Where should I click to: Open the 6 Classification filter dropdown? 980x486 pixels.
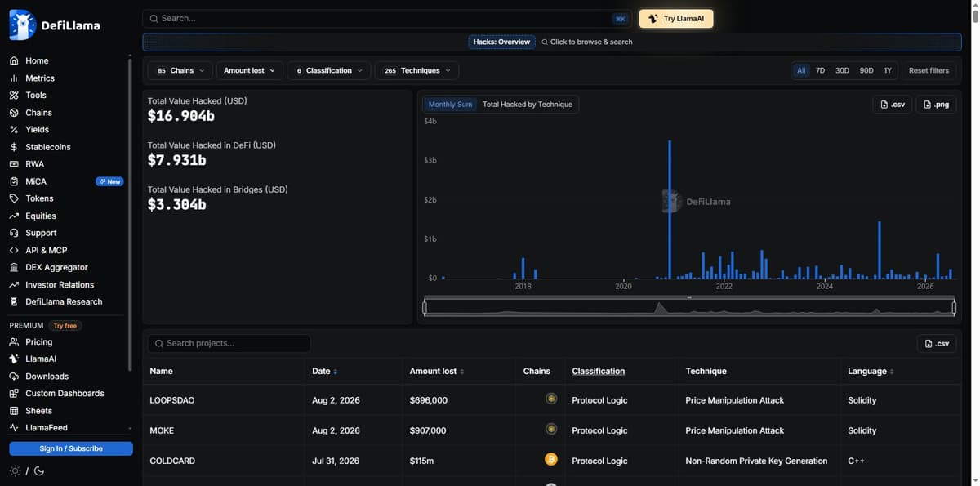329,71
